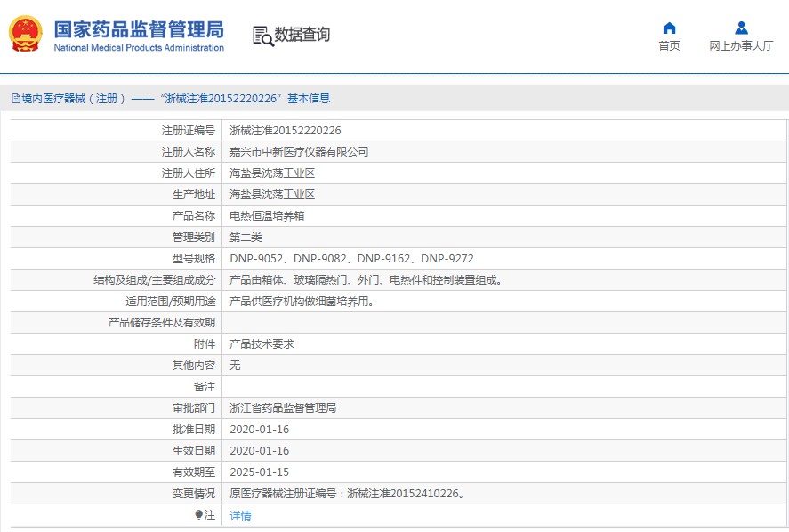Open the 数据查询 search icon
789x532 pixels.
[x=262, y=36]
